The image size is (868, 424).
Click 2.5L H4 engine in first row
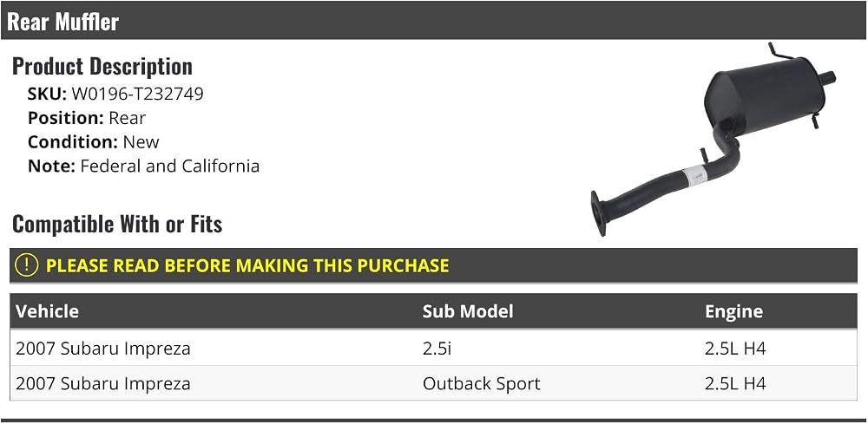coord(735,349)
